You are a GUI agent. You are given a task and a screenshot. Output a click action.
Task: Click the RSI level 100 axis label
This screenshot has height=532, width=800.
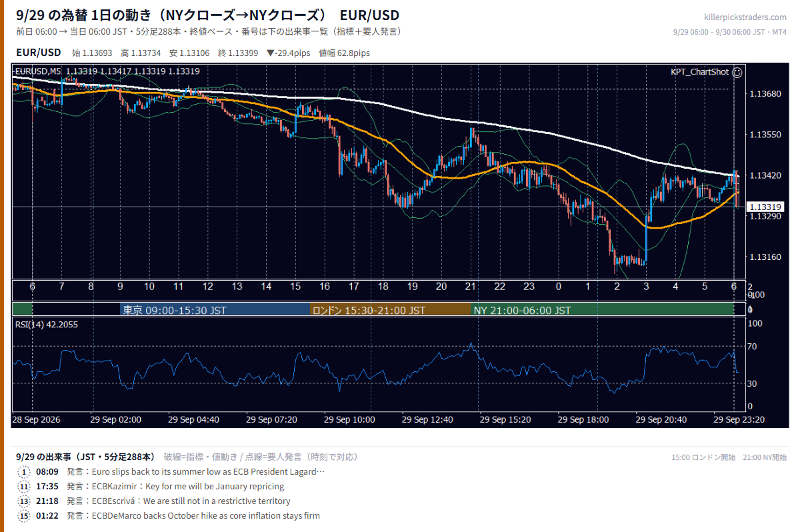755,323
